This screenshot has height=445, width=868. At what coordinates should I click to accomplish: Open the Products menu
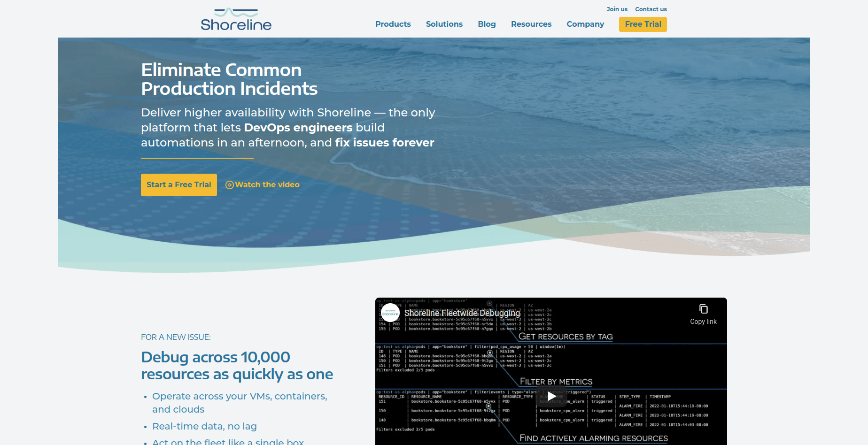pos(393,24)
